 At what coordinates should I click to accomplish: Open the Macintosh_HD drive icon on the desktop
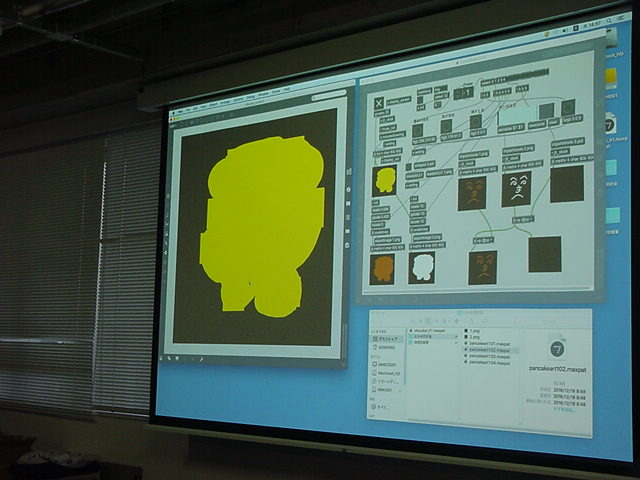pyautogui.click(x=611, y=40)
